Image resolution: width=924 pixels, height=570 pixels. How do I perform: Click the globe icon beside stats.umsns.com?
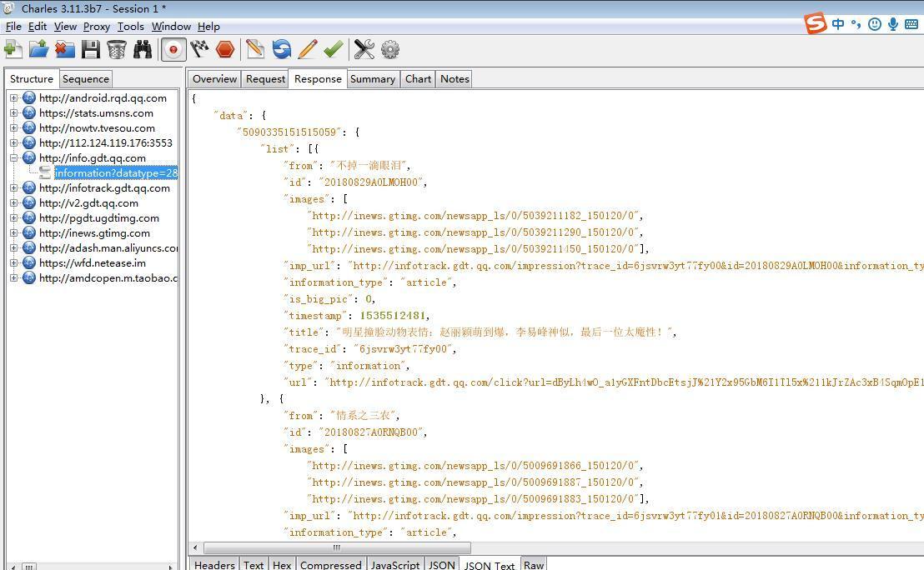coord(29,113)
